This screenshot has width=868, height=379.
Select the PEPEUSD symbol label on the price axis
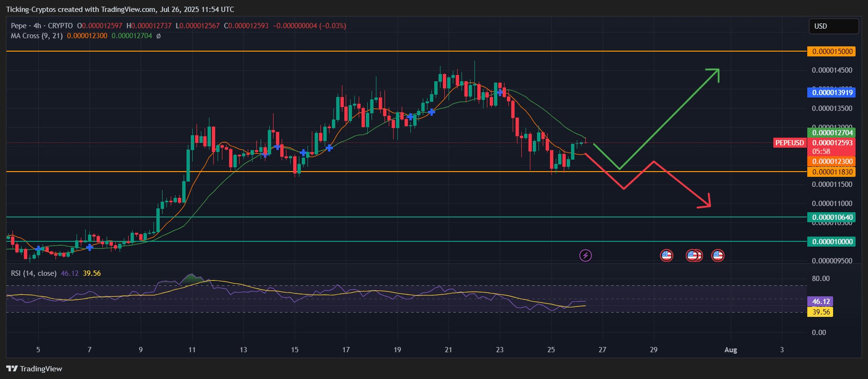790,143
